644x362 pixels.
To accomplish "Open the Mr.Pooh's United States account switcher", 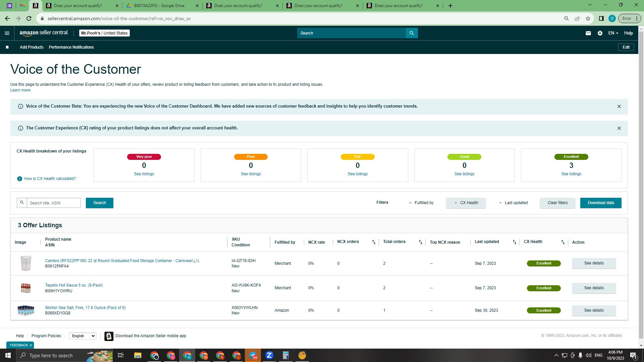I will click(x=104, y=33).
